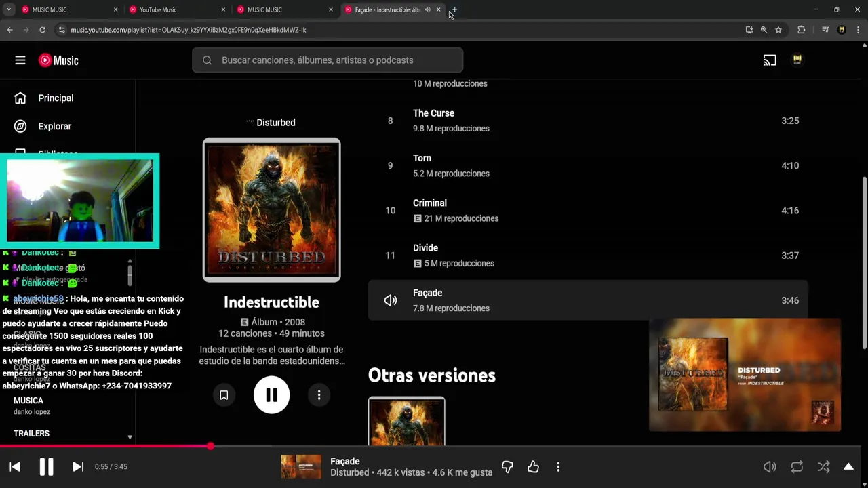Open album three-dot options menu
Viewport: 868px width, 488px height.
[x=319, y=395]
